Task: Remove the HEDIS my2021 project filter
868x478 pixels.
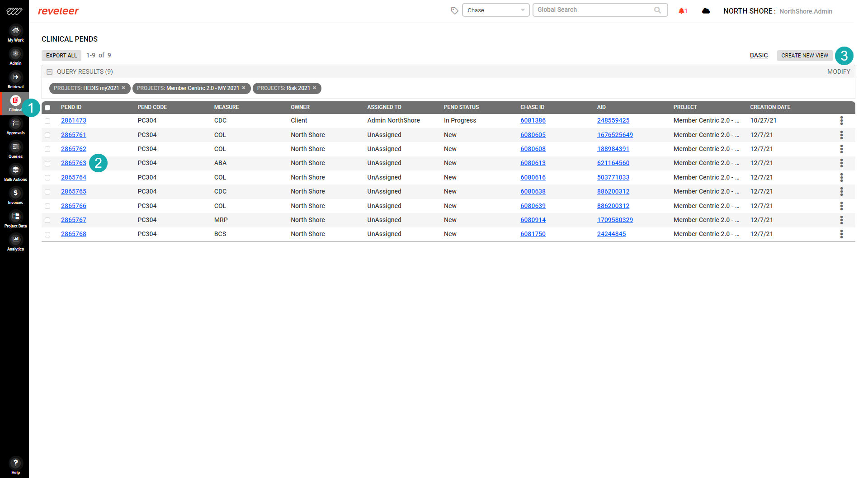Action: pyautogui.click(x=123, y=88)
